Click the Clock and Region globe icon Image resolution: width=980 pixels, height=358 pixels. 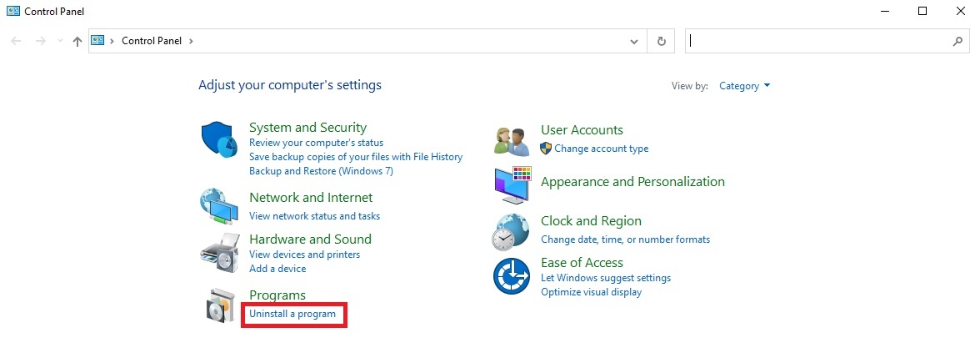click(x=512, y=231)
